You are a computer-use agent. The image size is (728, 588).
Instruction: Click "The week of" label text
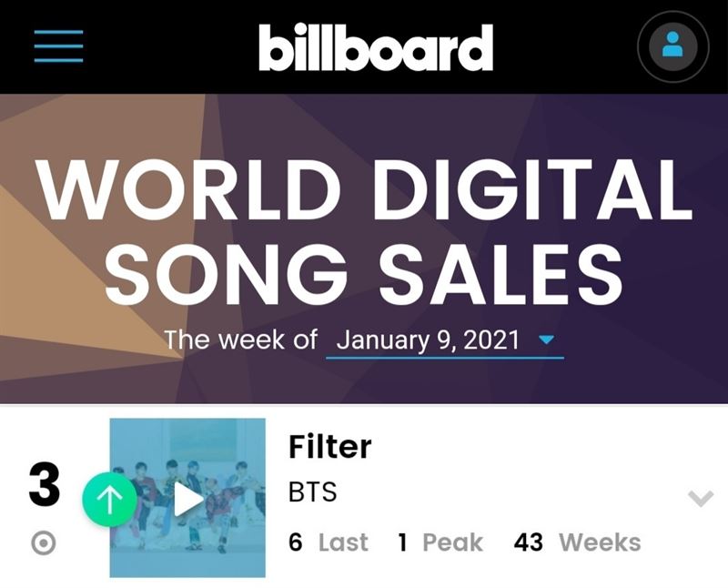coord(241,340)
